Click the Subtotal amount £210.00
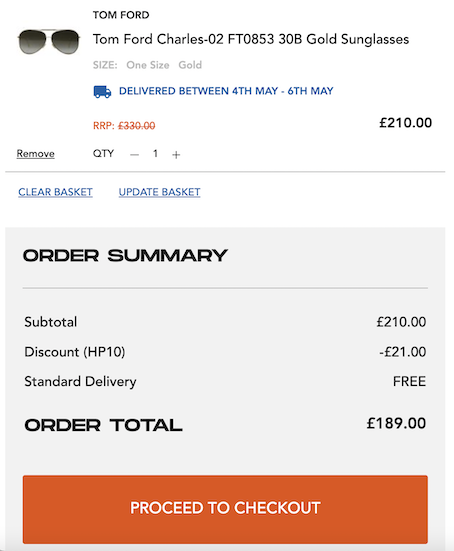This screenshot has width=454, height=551. [x=401, y=322]
